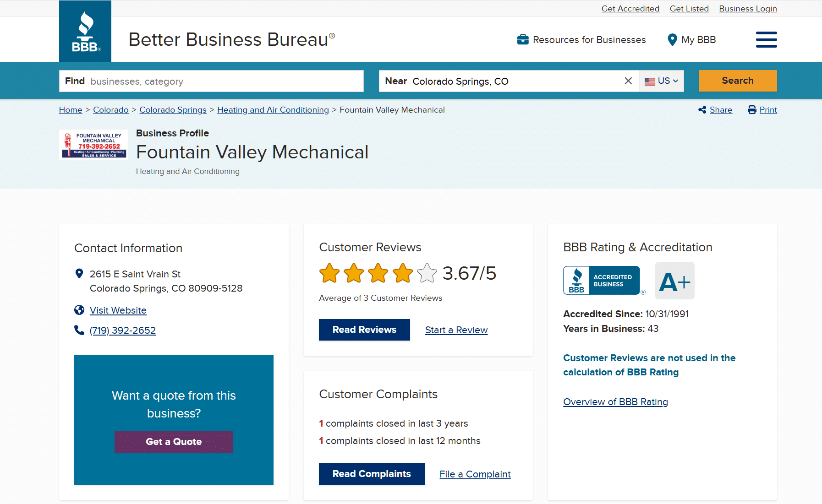The image size is (822, 504).
Task: Click the Get a Quote button
Action: click(x=174, y=442)
